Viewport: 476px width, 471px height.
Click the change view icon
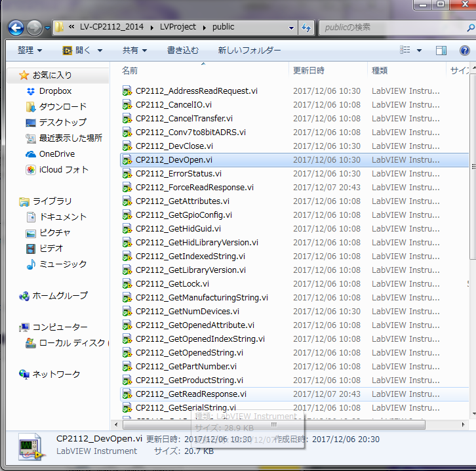point(405,50)
